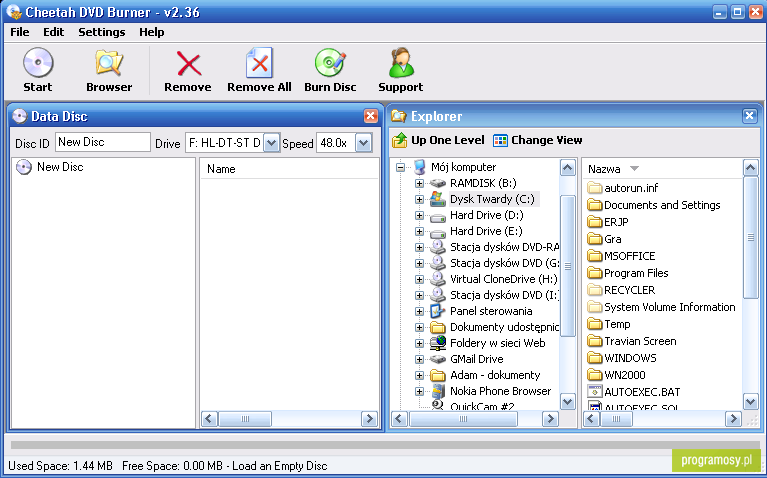This screenshot has width=767, height=478.
Task: Select the ERJP folder
Action: (616, 222)
